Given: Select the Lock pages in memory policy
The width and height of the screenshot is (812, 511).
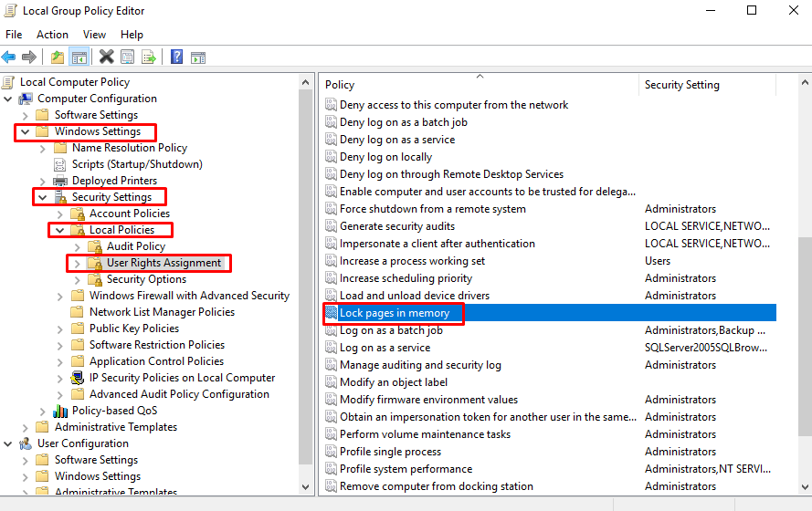Looking at the screenshot, I should (395, 313).
